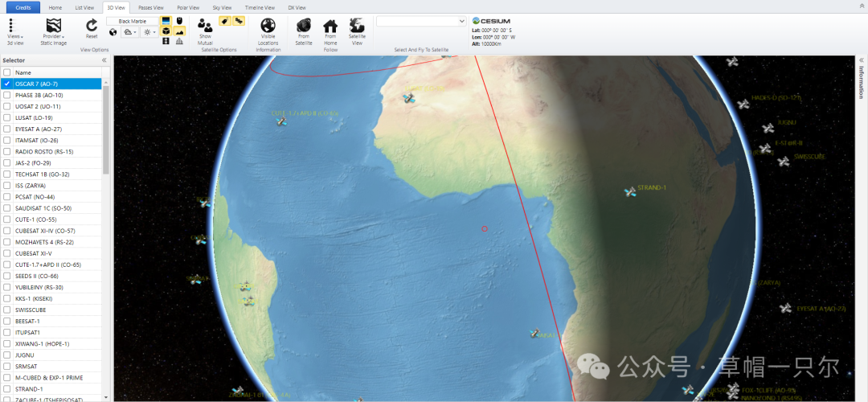Click the globe icon under Black Marble
Screen dimensions: 868x402
point(113,33)
